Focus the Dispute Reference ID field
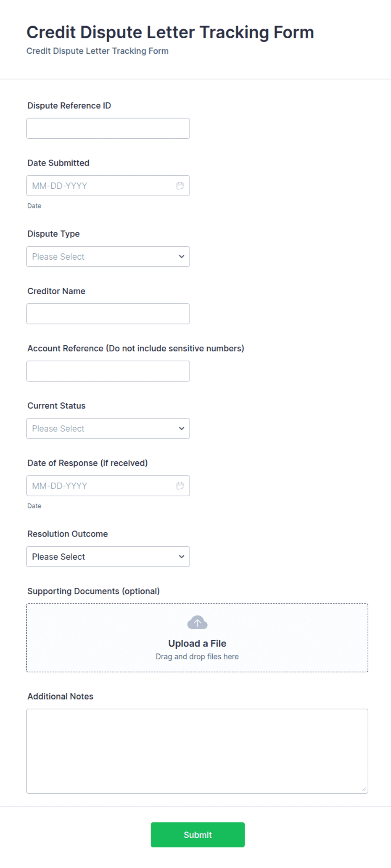The image size is (391, 868). click(x=108, y=129)
